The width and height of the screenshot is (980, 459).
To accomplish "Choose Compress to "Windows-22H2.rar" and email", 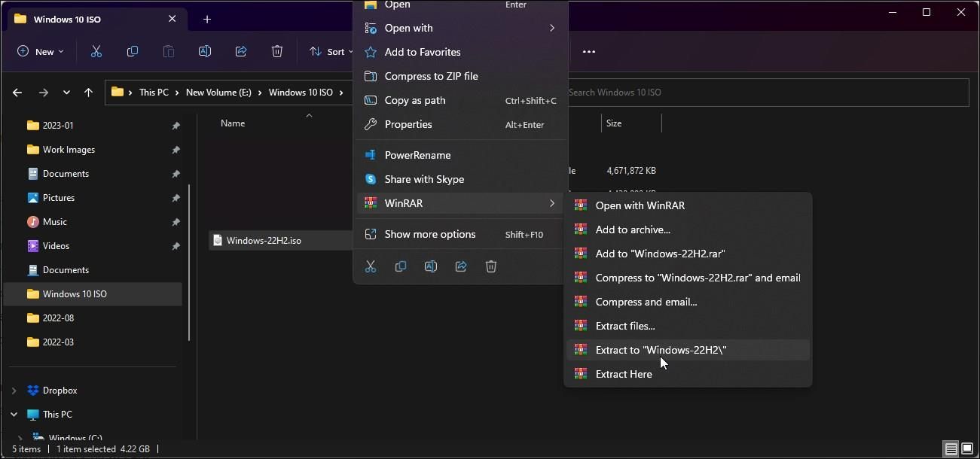I will 688,278.
